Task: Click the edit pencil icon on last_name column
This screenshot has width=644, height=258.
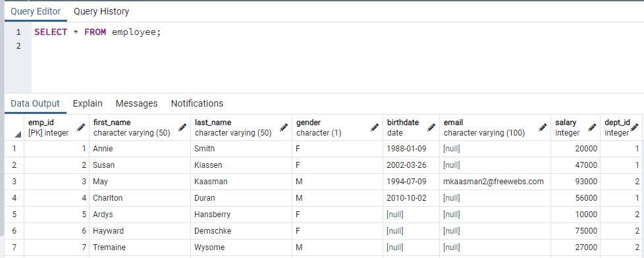Action: [x=283, y=128]
